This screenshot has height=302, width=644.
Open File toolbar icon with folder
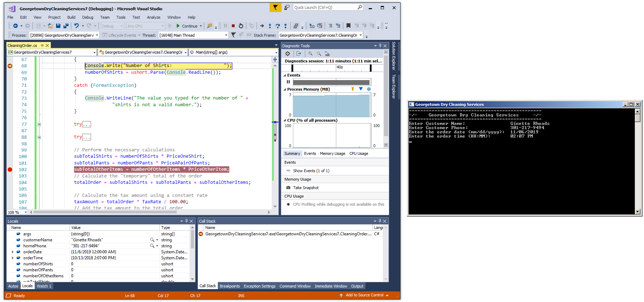pos(50,26)
